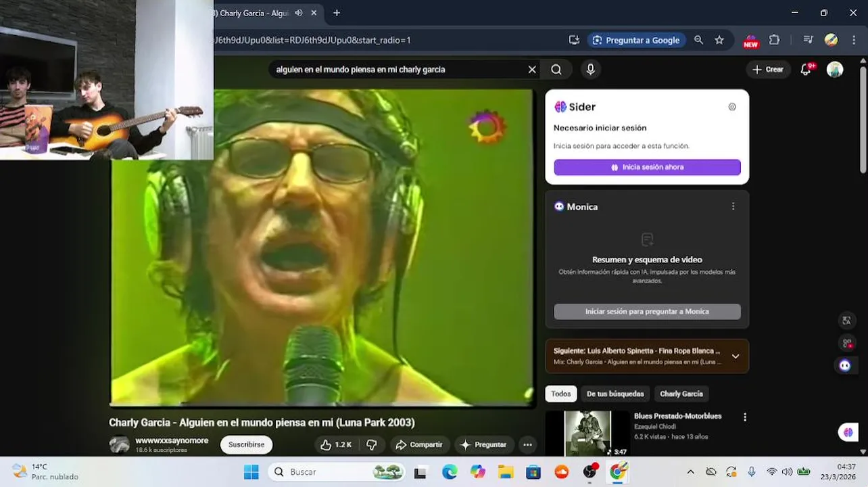
Task: Open the weather widget 14°C
Action: [x=45, y=471]
